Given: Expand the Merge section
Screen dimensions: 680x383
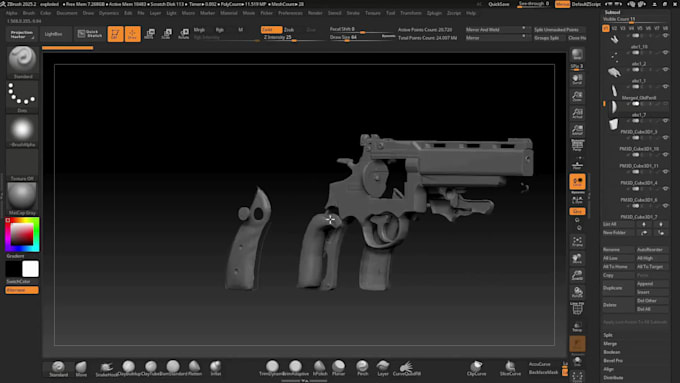Looking at the screenshot, I should pyautogui.click(x=610, y=344).
